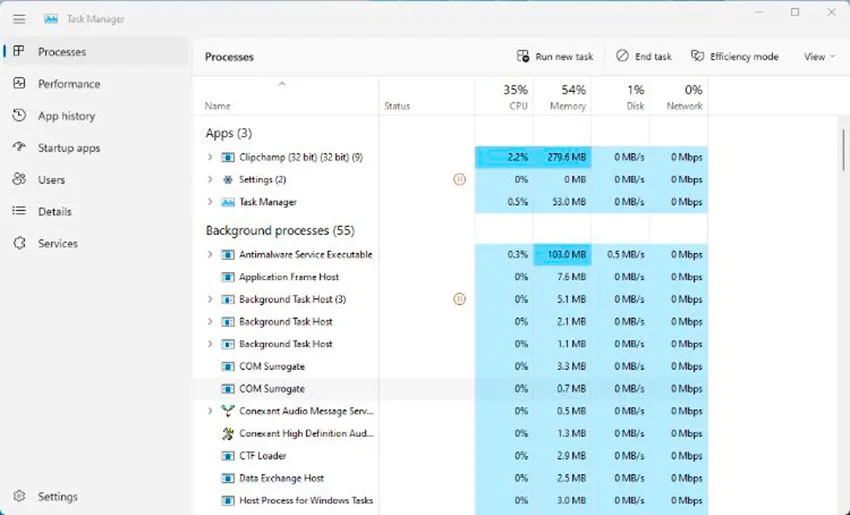The image size is (850, 515).
Task: Sort by the Network column header
Action: pos(679,96)
